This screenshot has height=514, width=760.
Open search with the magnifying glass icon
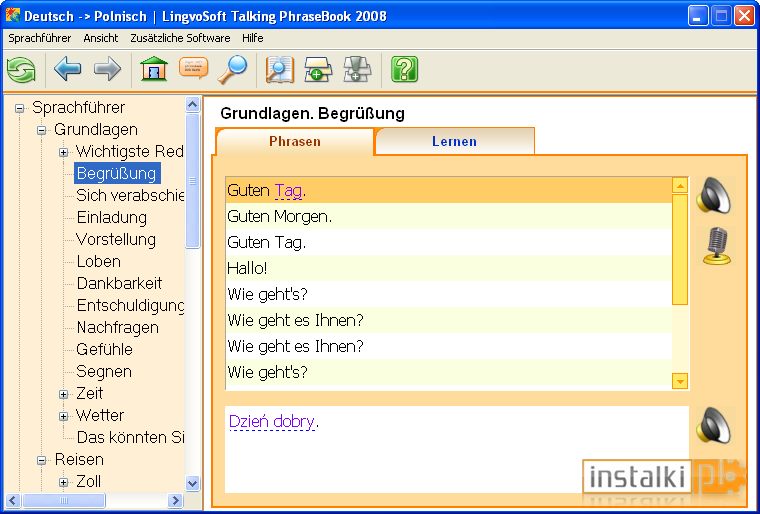pyautogui.click(x=232, y=70)
